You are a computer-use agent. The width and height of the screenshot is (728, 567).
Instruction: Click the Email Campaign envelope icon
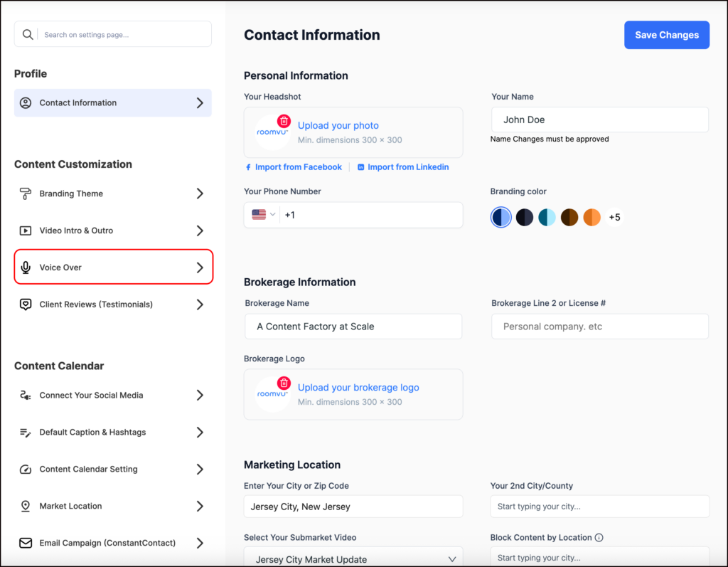pyautogui.click(x=26, y=543)
